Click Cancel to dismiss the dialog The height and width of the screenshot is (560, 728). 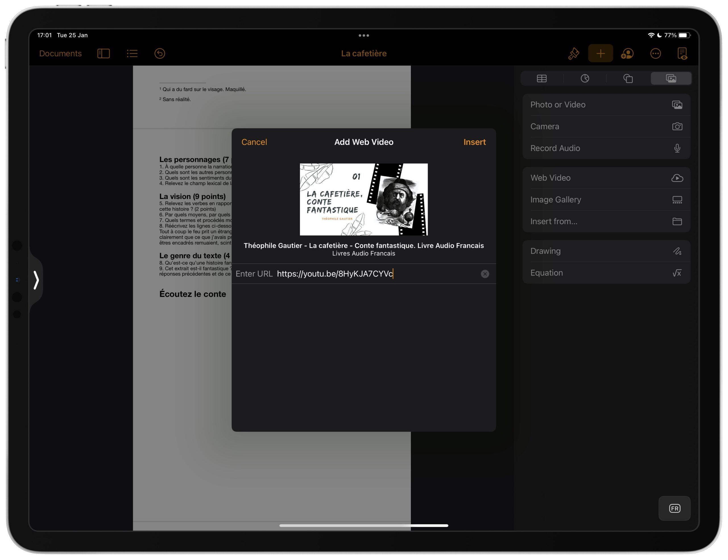(x=254, y=142)
